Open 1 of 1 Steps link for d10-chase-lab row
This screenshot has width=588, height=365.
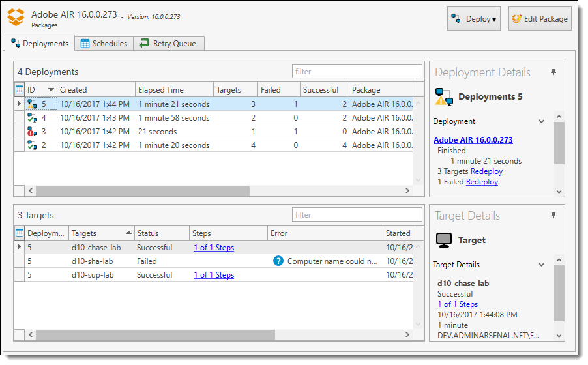coord(214,248)
